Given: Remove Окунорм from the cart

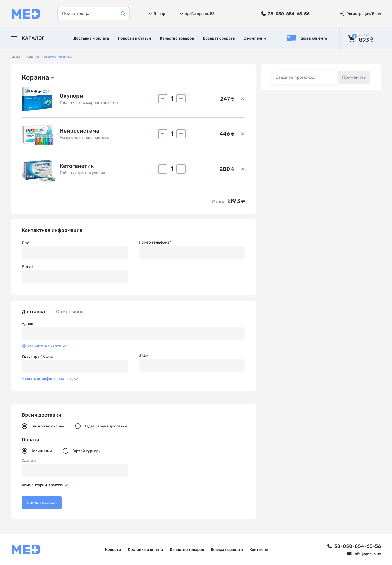Looking at the screenshot, I should [x=243, y=99].
